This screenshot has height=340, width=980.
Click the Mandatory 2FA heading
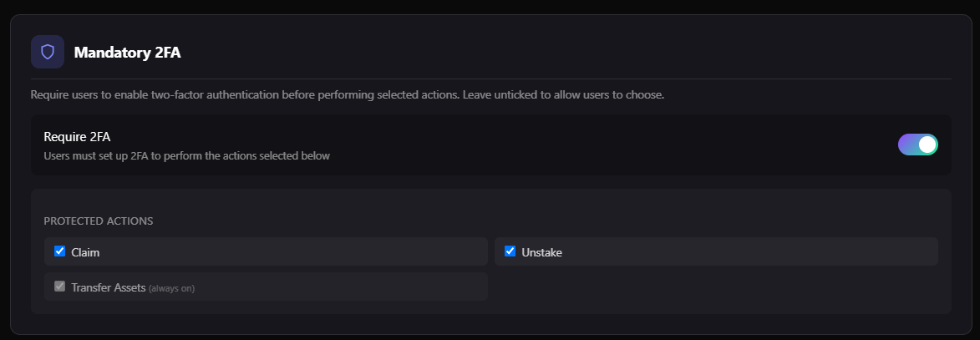(127, 53)
